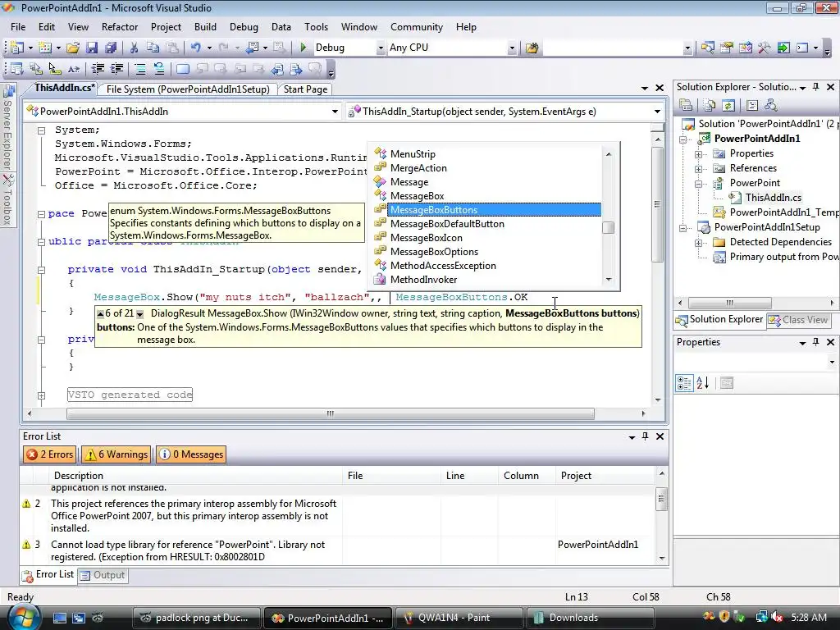The height and width of the screenshot is (630, 840).
Task: Cut the selection with the scissors icon
Action: click(x=134, y=48)
